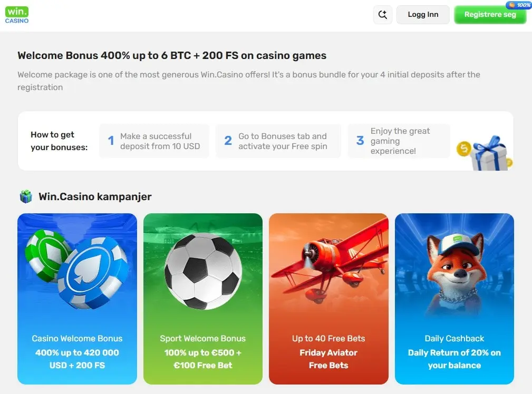Click the soccer ball image
The height and width of the screenshot is (394, 532).
click(203, 271)
